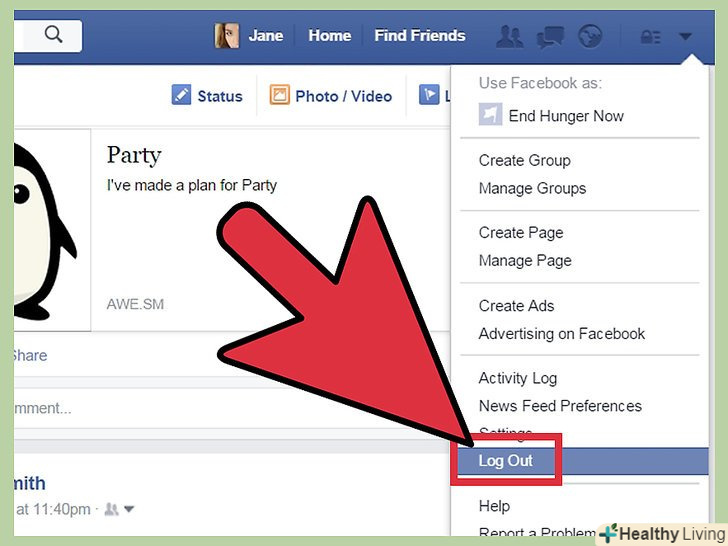The image size is (728, 546).
Task: Click the Status pencil icon
Action: [181, 95]
